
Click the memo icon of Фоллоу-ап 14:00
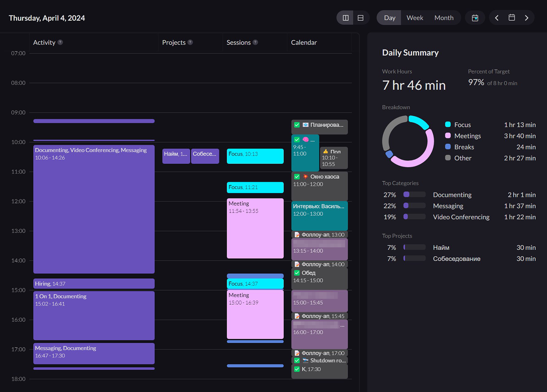[x=297, y=264]
